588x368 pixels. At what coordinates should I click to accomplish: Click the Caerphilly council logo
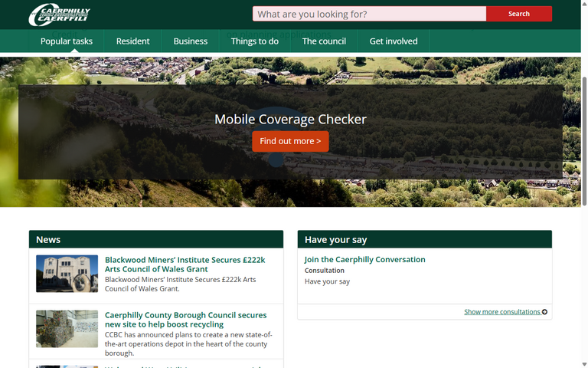tap(60, 15)
